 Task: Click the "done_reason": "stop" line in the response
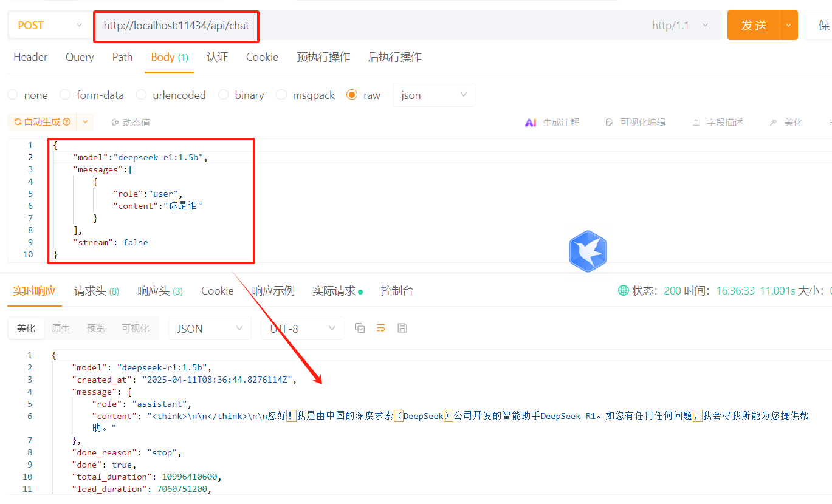click(x=127, y=452)
